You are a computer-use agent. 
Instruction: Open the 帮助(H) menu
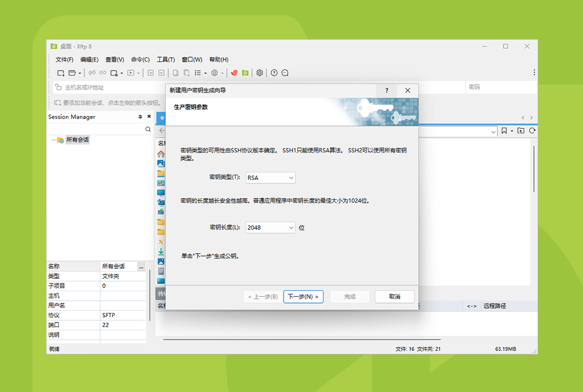pos(219,59)
